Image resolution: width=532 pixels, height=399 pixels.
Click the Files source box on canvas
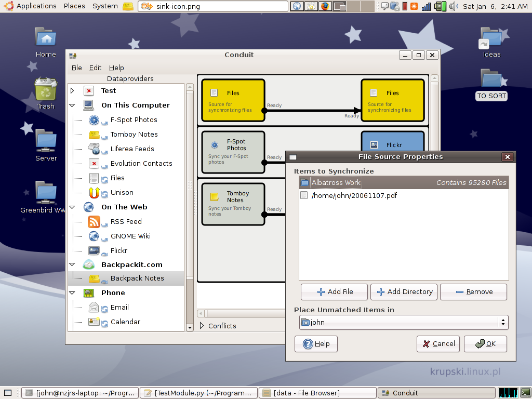233,100
